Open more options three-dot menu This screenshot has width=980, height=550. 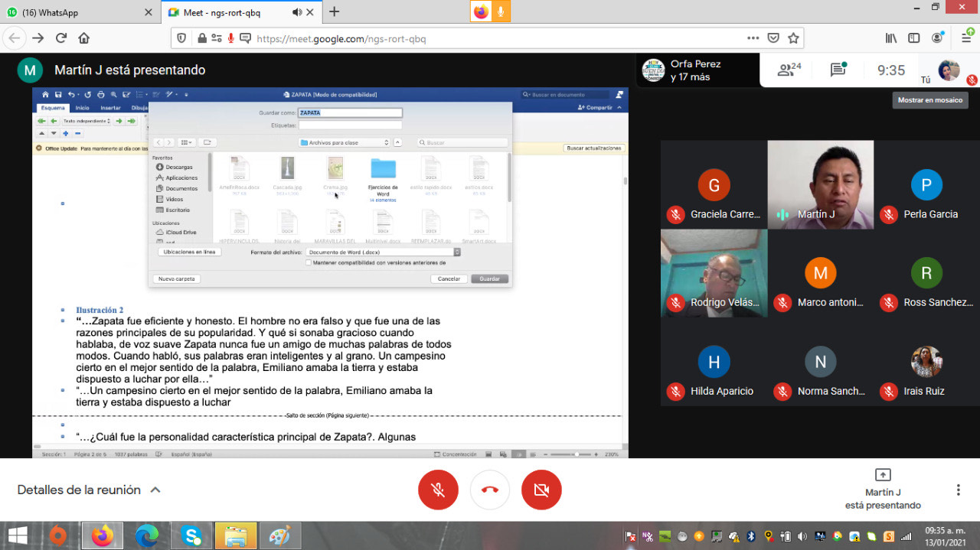click(x=958, y=490)
